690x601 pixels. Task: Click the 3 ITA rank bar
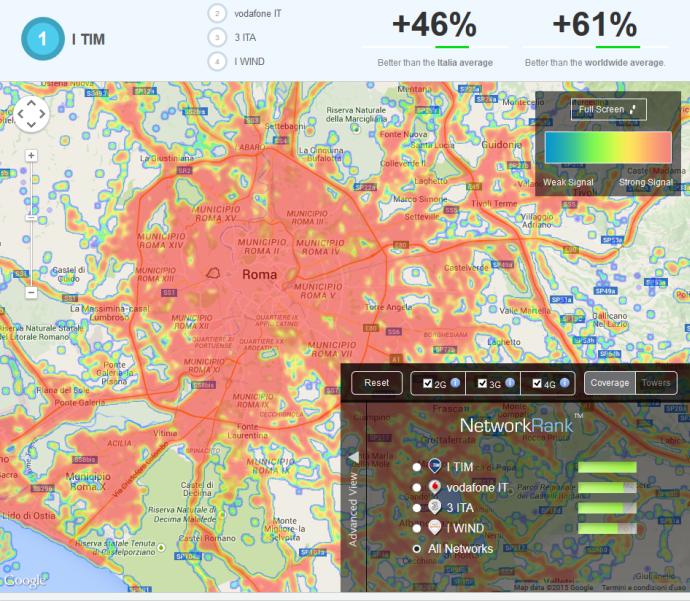coord(607,508)
